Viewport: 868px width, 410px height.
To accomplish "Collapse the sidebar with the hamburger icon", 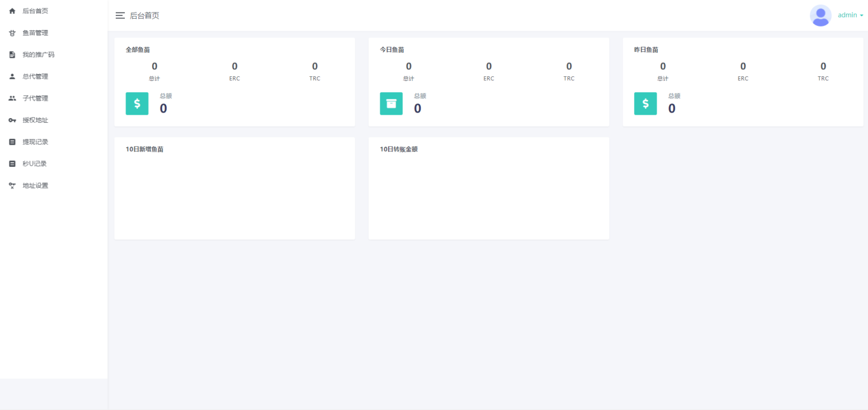I will coord(120,15).
